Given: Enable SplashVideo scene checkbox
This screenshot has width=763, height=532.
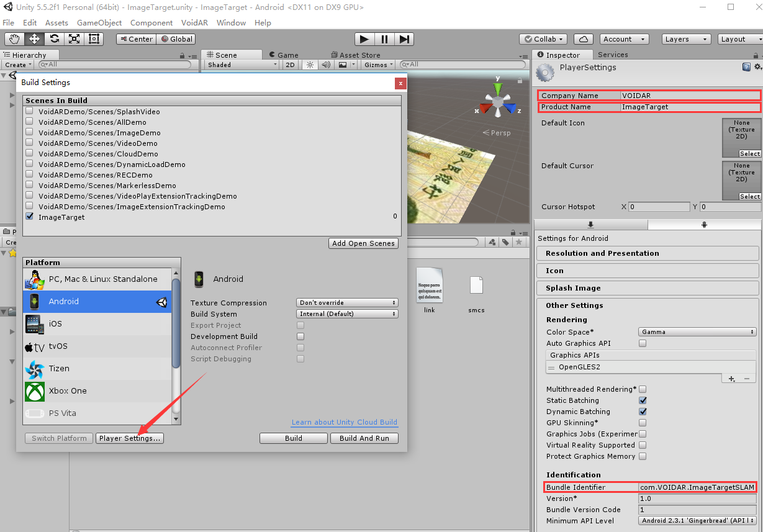Looking at the screenshot, I should click(x=29, y=111).
